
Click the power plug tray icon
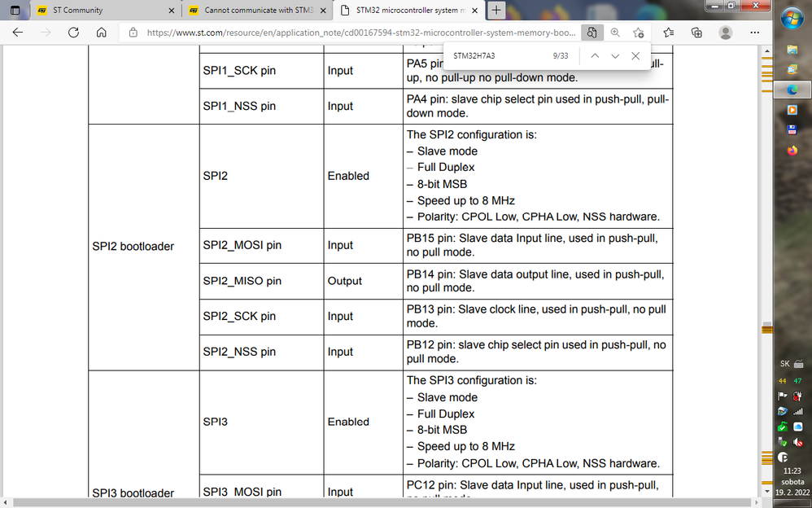point(798,396)
